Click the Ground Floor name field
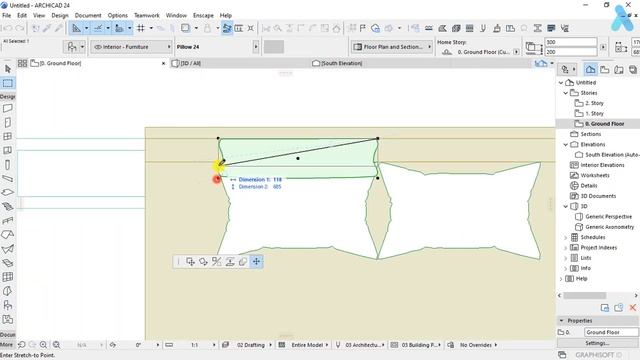The height and width of the screenshot is (360, 640). [x=611, y=332]
